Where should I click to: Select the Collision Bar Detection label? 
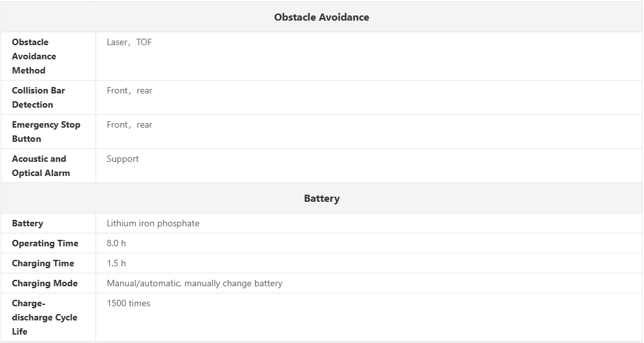[38, 97]
